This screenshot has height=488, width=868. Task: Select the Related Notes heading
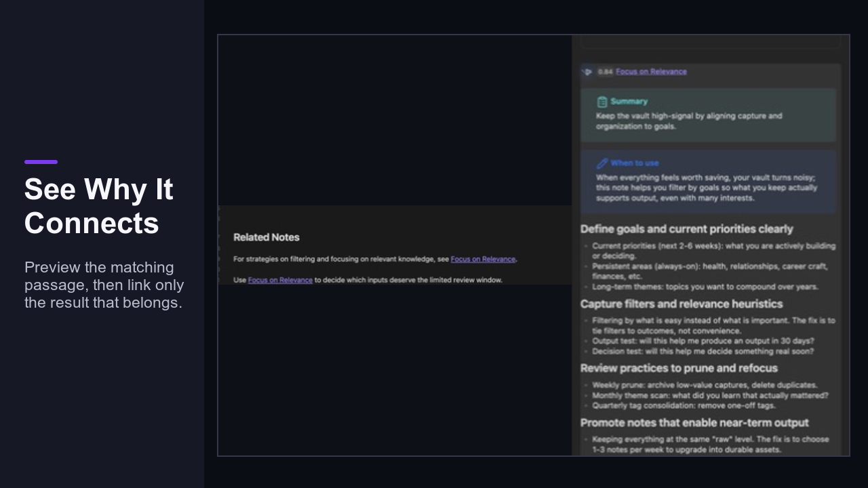(x=267, y=237)
